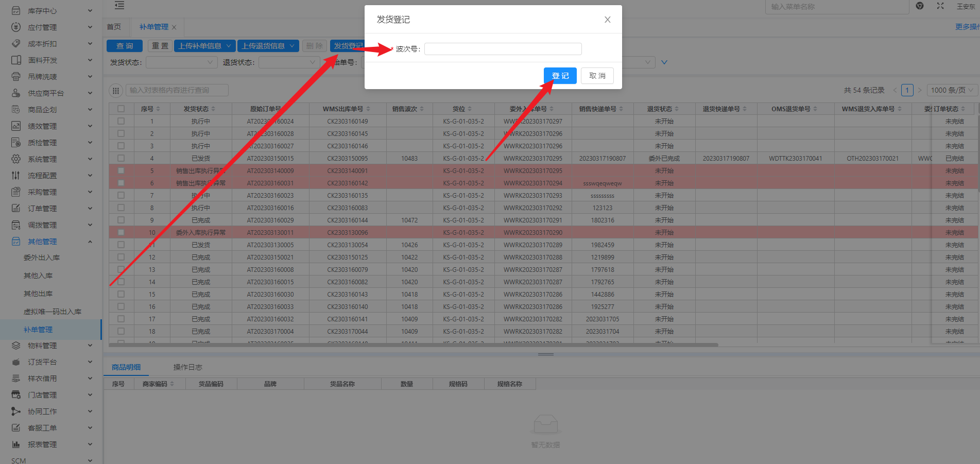This screenshot has width=980, height=464.
Task: Click the 取消 button in dialog
Action: point(597,76)
